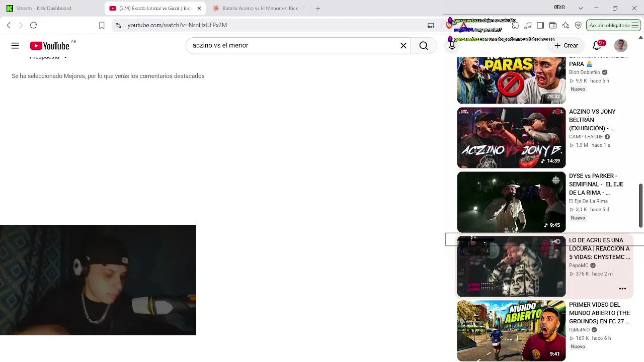Visit the DjMaRiiO channel
644x362 pixels.
pyautogui.click(x=579, y=330)
